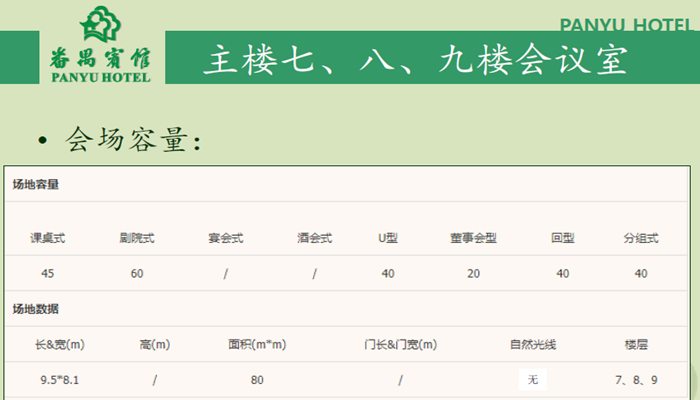Select the 课桌式 column header
Screen dimensions: 700x400
[x=48, y=239]
